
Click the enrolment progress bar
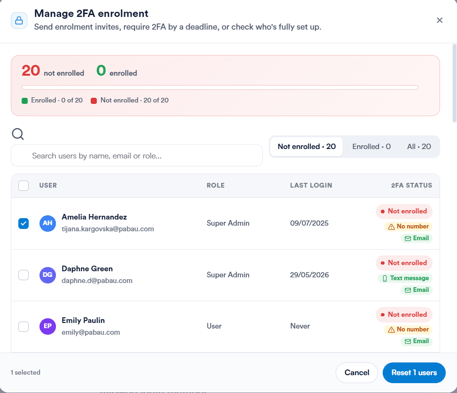[x=220, y=88]
